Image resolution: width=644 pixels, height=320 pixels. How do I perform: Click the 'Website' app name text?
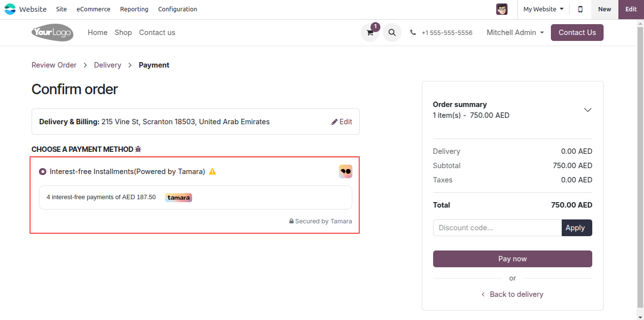33,9
